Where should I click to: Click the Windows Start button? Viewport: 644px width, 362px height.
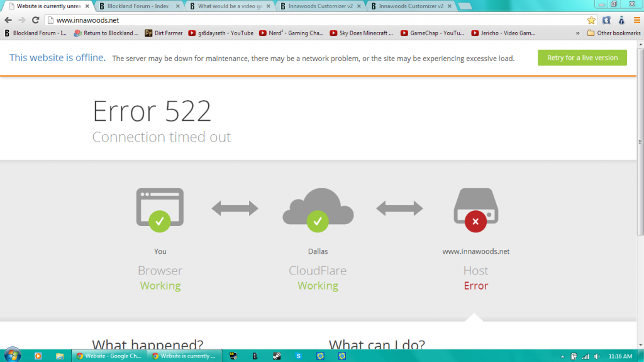tap(12, 355)
